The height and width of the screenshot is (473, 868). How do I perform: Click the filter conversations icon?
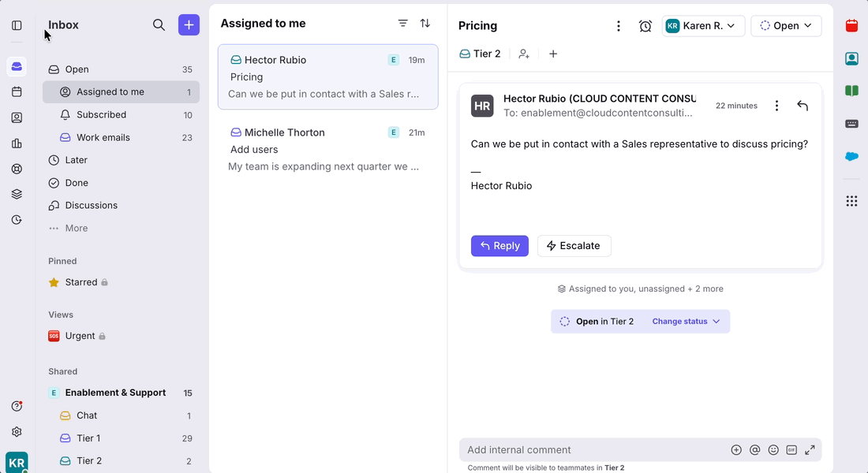(x=402, y=24)
